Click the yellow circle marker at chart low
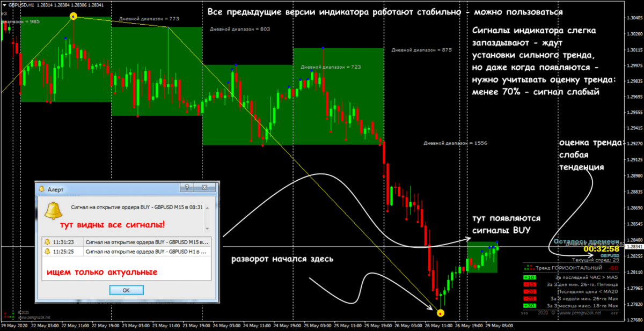 [x=441, y=313]
